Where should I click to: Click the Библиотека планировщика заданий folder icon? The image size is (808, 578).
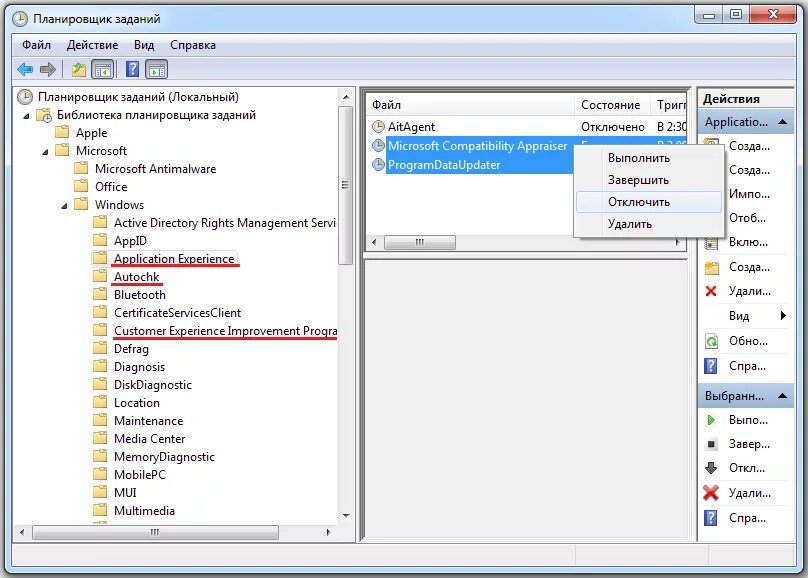pos(44,115)
